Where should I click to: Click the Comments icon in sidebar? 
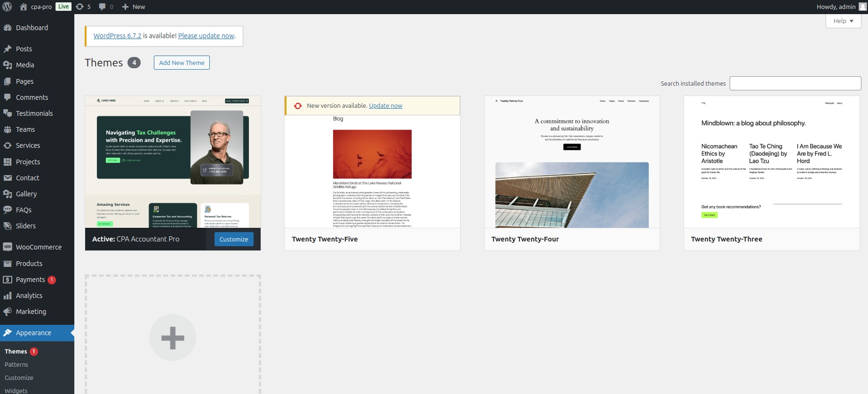click(x=8, y=97)
